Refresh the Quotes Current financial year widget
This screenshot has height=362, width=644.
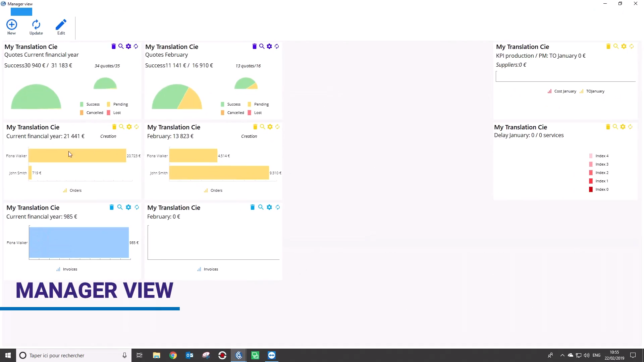coord(136,46)
